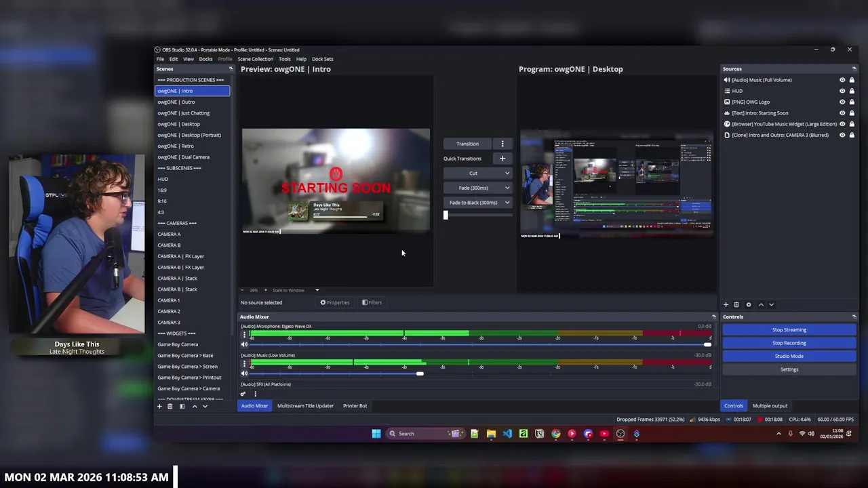Hide YouTube Music Widget browser source

(x=842, y=124)
